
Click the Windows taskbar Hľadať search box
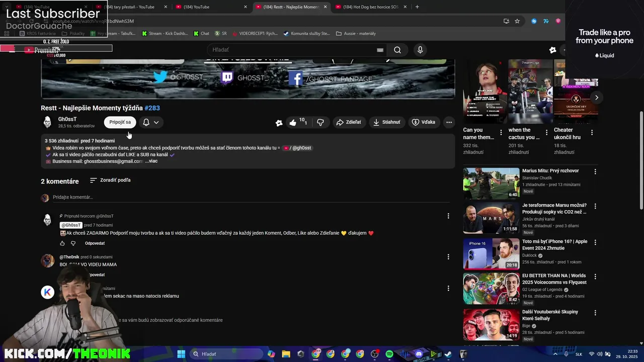point(227,354)
